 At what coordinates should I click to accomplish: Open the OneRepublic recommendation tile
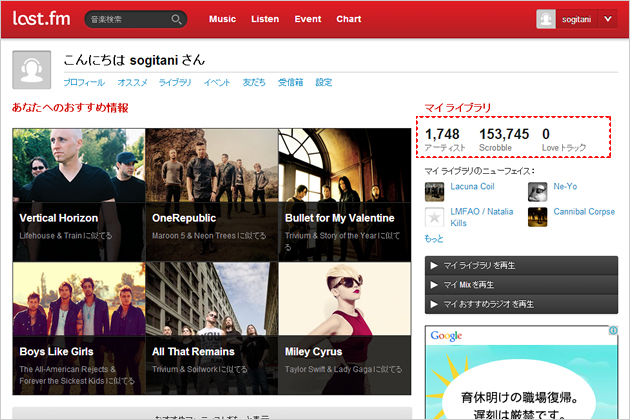coord(212,195)
